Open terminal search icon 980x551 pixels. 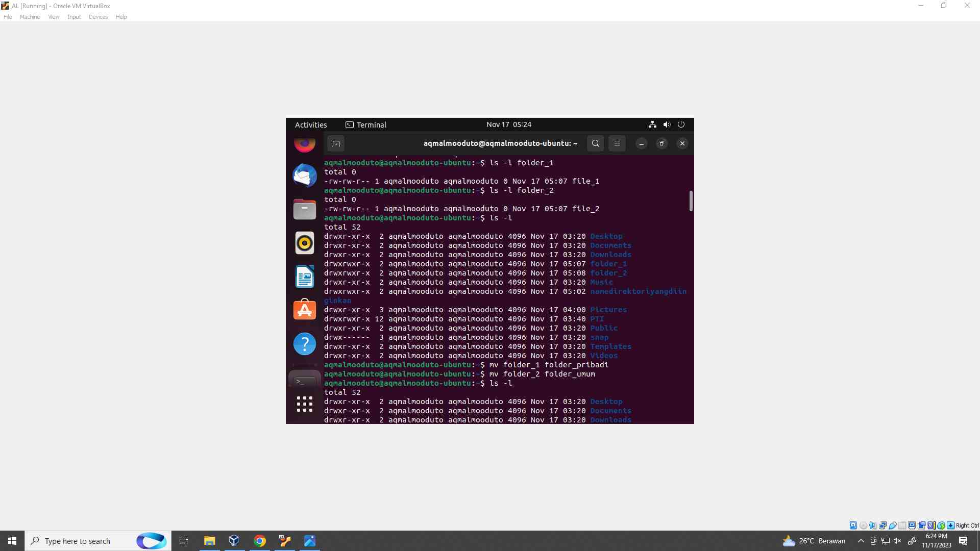point(596,143)
